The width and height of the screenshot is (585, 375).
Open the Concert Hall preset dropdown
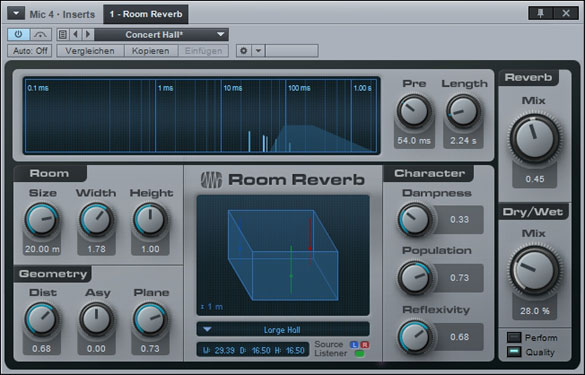162,35
